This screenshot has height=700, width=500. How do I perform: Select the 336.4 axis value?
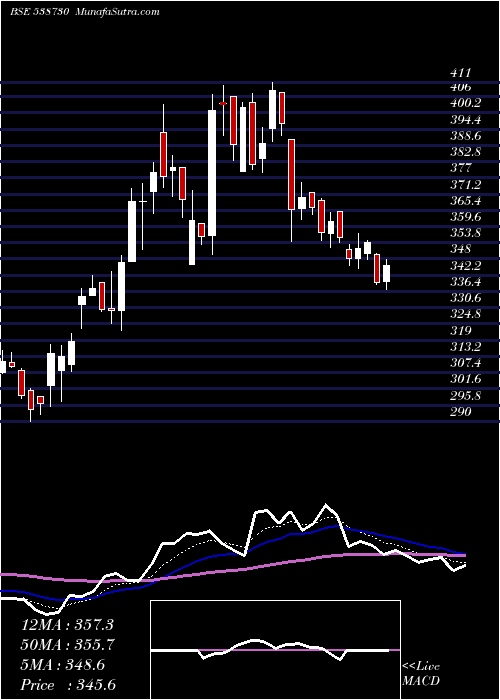click(466, 282)
